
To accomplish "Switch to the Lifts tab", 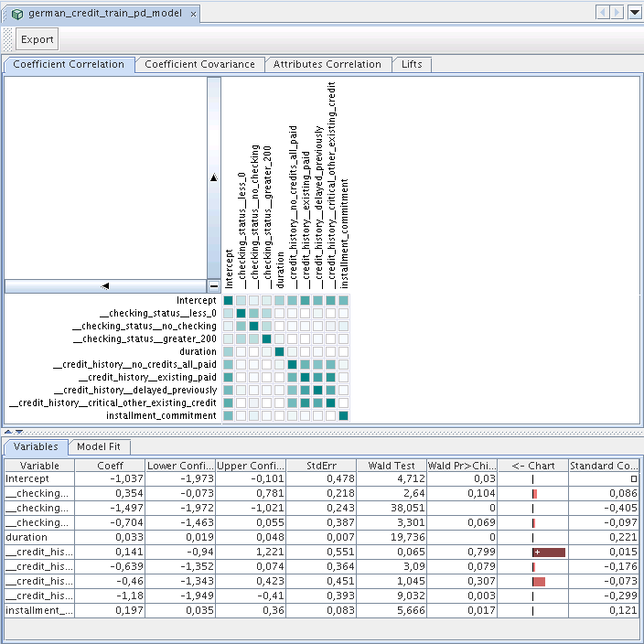I will (x=412, y=64).
